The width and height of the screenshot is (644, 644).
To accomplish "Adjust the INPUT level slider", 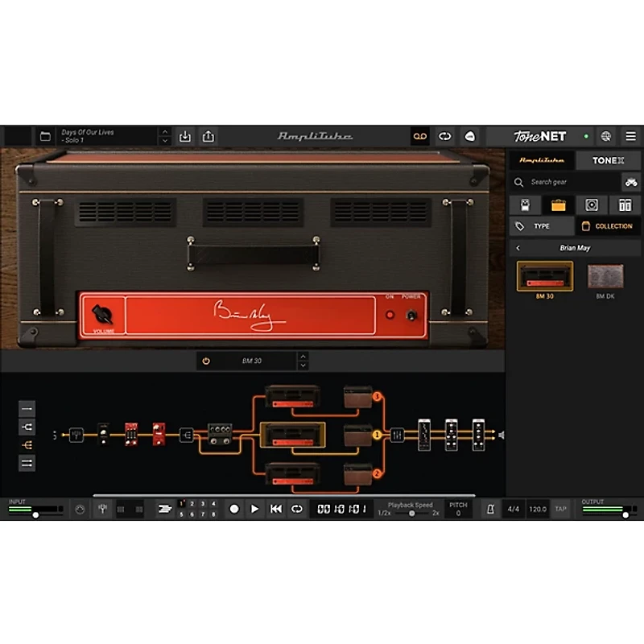I will (x=35, y=514).
